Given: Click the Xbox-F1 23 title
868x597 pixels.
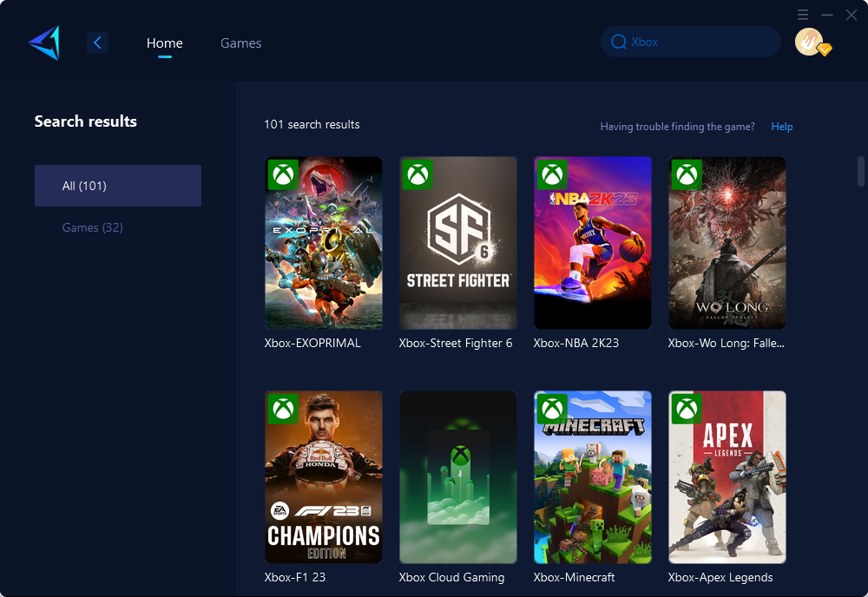Looking at the screenshot, I should pos(295,577).
